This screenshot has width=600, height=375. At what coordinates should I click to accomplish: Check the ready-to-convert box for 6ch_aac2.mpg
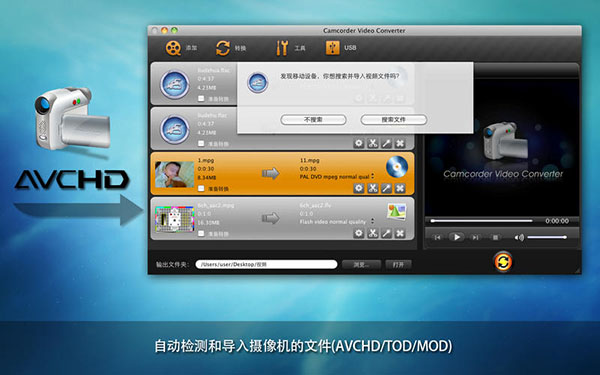click(201, 233)
